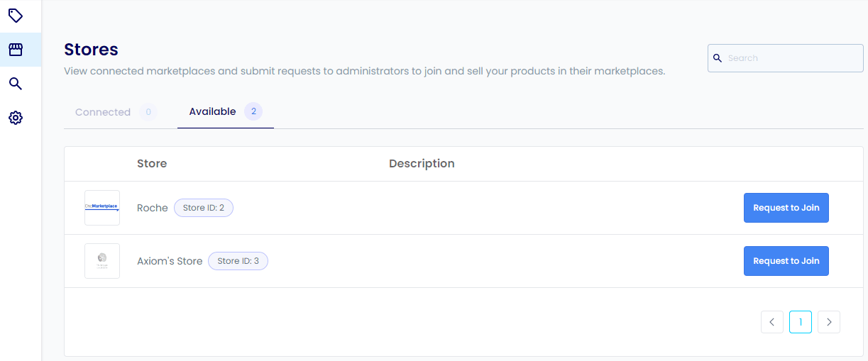Click the Store ID: 2 badge
Viewport: 868px width, 361px height.
pyautogui.click(x=204, y=208)
